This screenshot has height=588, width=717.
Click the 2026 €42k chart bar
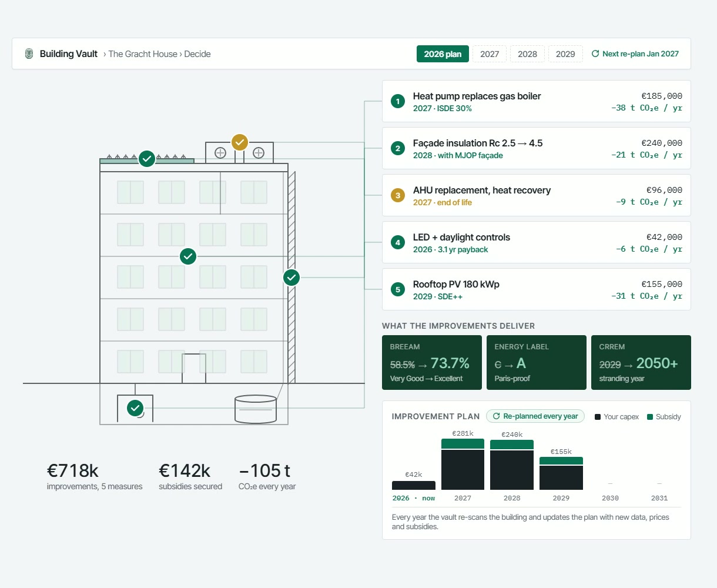(x=414, y=486)
